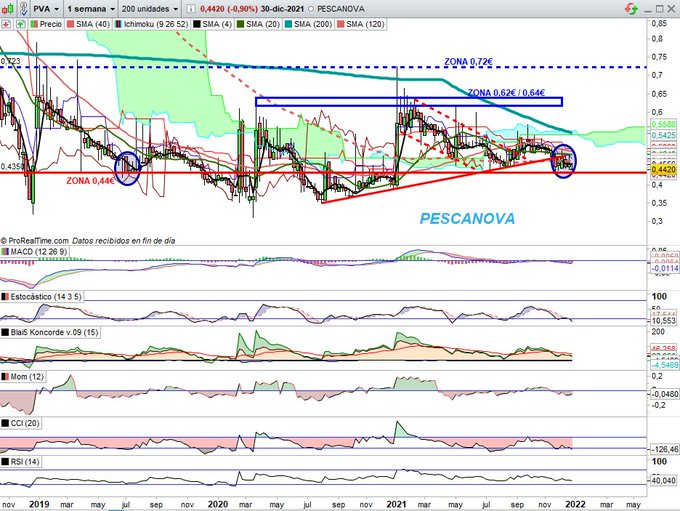Click the ProRealTime.com copyright text
The height and width of the screenshot is (511, 680).
click(35, 241)
